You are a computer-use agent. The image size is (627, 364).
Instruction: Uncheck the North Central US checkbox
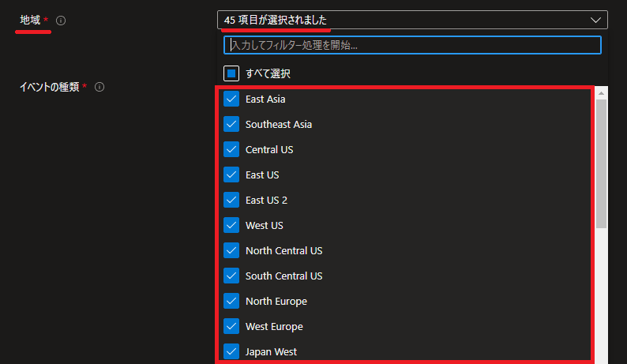(x=231, y=250)
